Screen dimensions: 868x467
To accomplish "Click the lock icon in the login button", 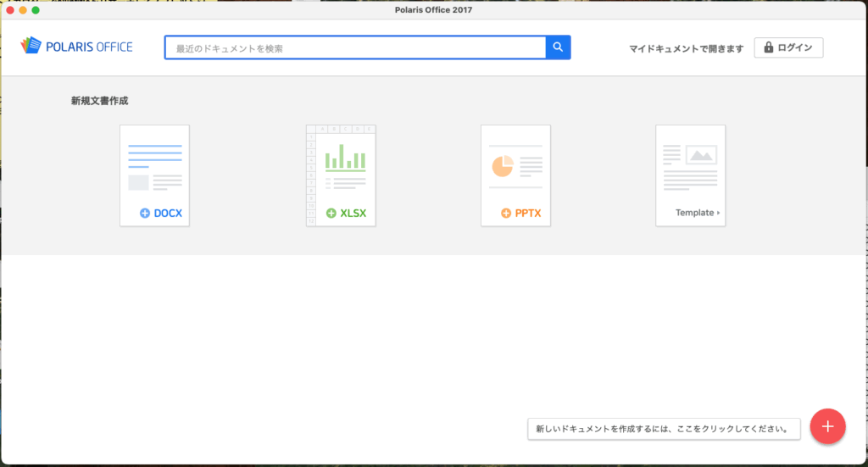I will point(768,47).
